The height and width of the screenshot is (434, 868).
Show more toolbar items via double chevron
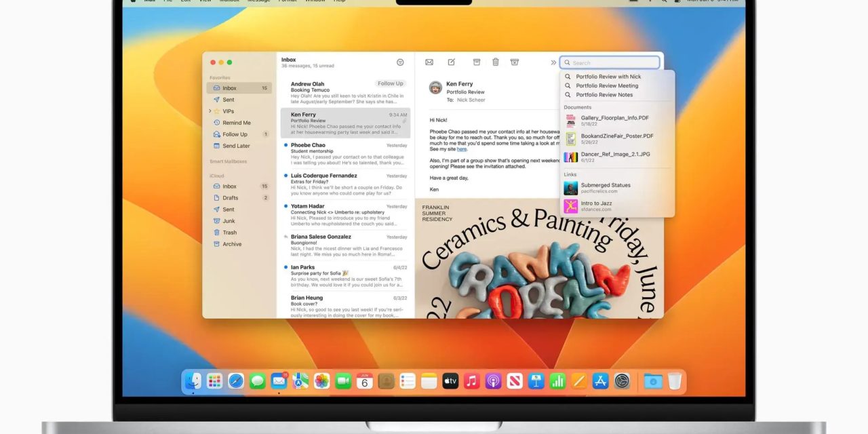[x=553, y=62]
